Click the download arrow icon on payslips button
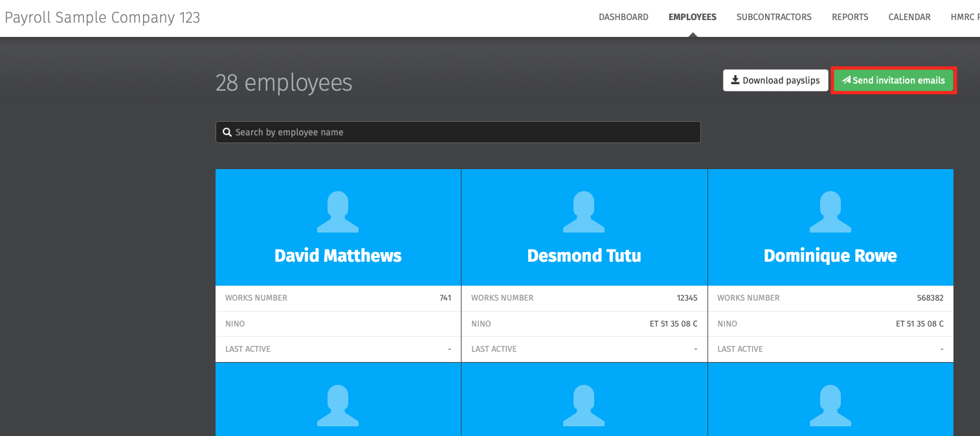This screenshot has height=436, width=980. pos(735,80)
